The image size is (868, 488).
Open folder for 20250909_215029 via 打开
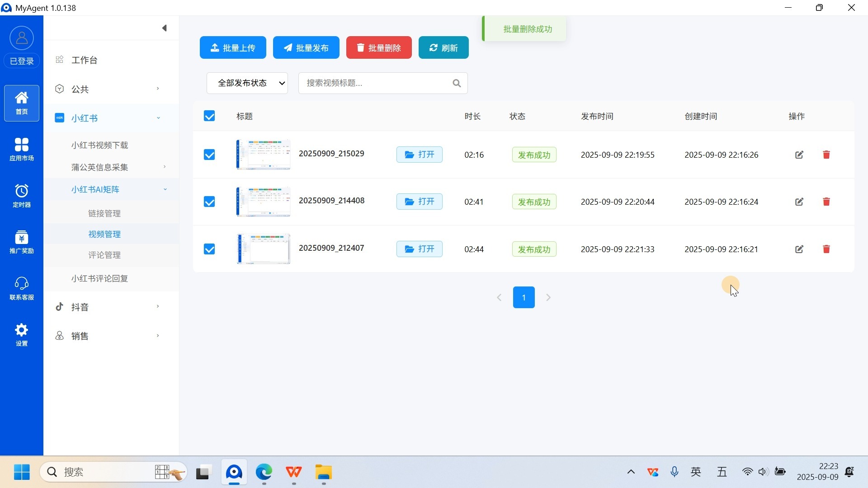click(420, 155)
